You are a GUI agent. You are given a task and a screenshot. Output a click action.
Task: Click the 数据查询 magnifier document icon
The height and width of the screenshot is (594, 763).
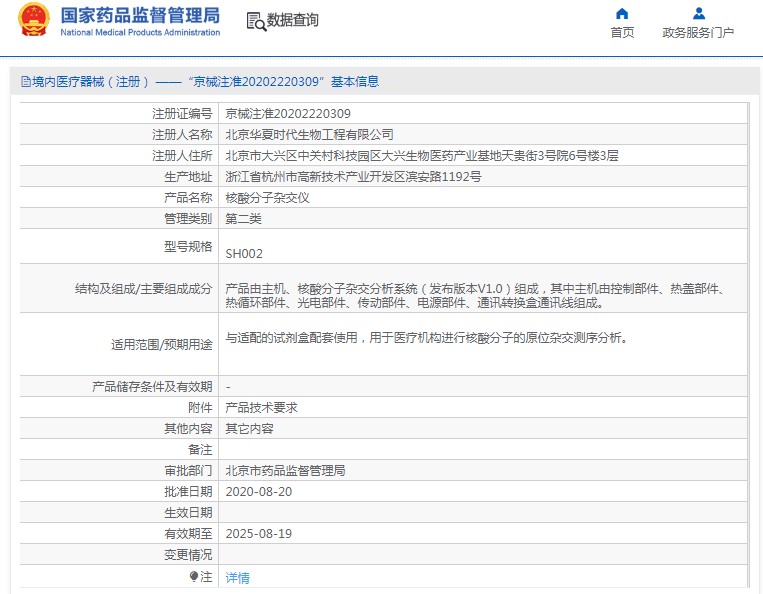click(x=255, y=20)
